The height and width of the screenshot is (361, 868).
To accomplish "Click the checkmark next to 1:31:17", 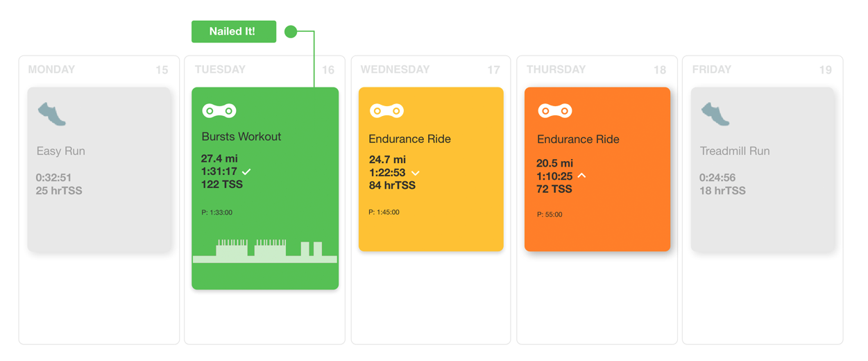I will click(246, 171).
